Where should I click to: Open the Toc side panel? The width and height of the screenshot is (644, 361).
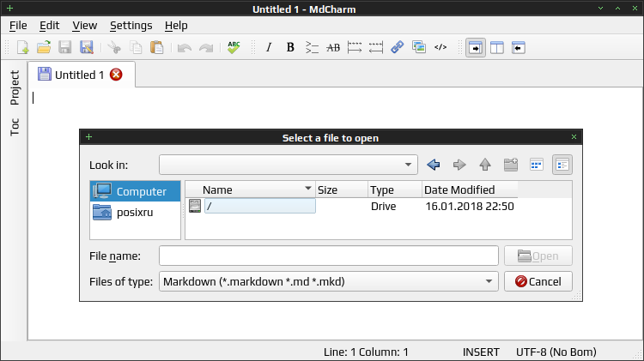(x=15, y=127)
